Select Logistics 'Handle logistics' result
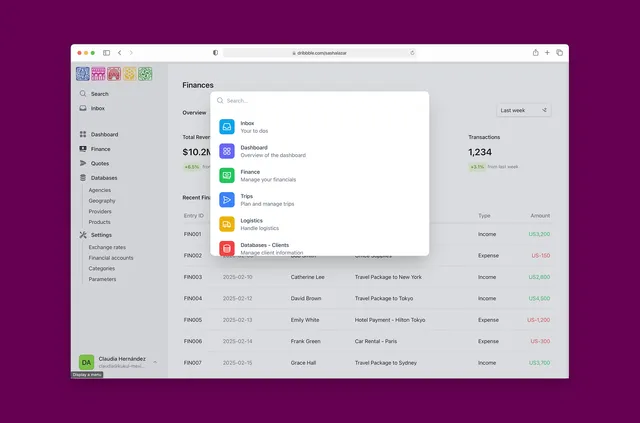 [320, 224]
